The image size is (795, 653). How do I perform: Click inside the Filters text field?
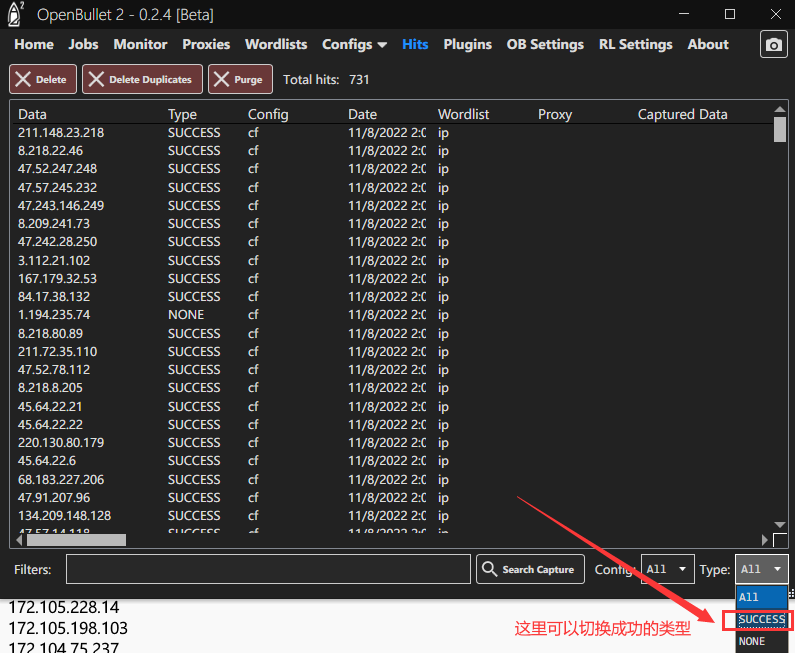(x=268, y=569)
